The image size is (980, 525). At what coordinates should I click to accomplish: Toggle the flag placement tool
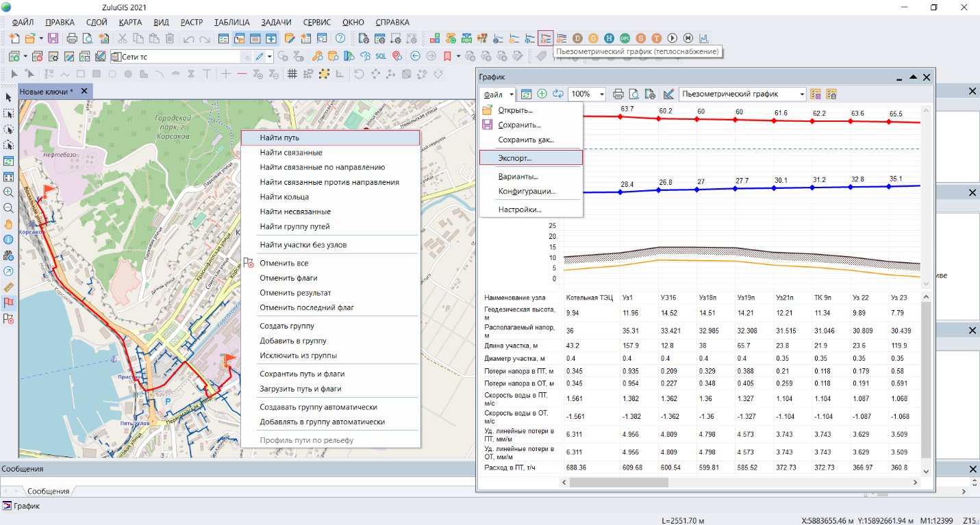[9, 303]
